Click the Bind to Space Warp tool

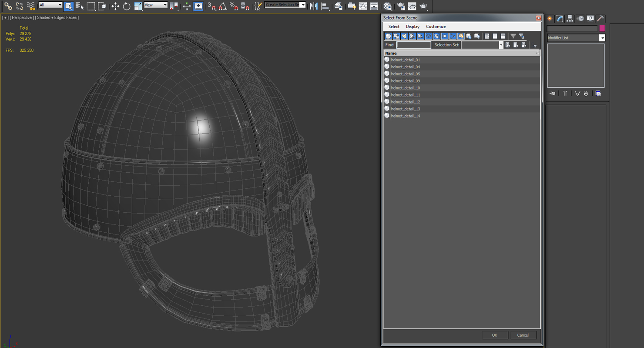30,6
